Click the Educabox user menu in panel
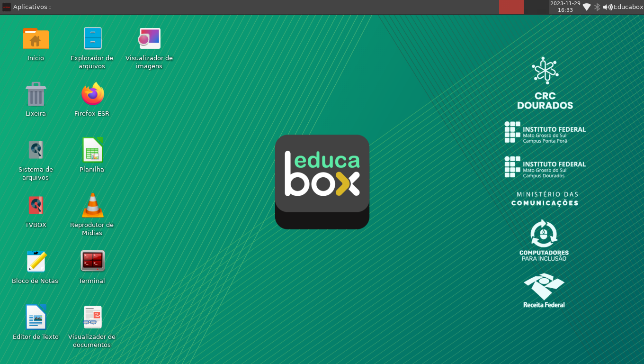Viewport: 644px width, 364px height. [x=628, y=7]
